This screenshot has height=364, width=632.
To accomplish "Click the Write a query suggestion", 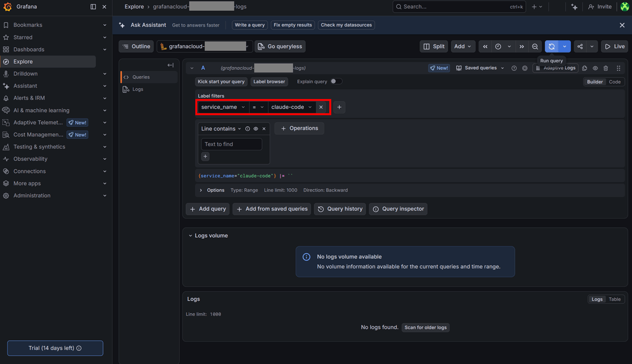I will tap(250, 25).
